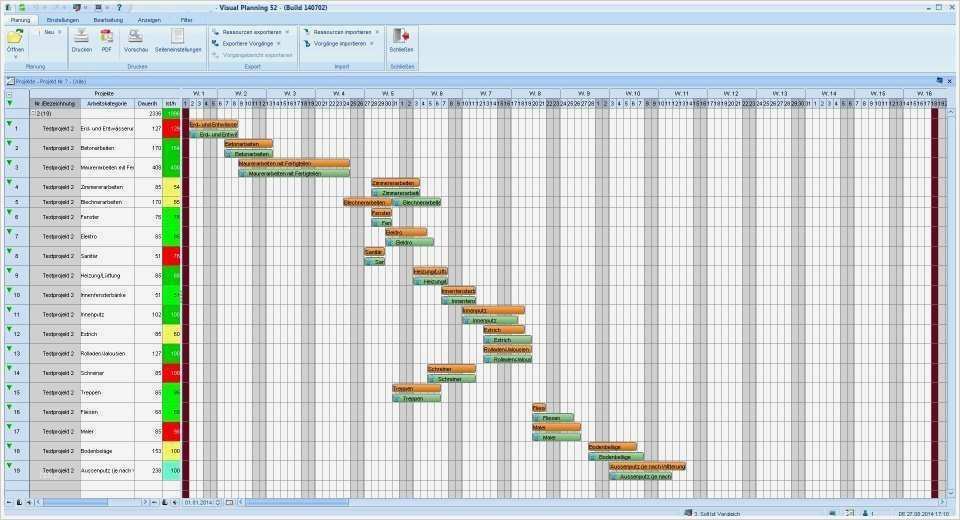960x520 pixels.
Task: Select orange Bodenbeläge plan bar
Action: pos(612,447)
